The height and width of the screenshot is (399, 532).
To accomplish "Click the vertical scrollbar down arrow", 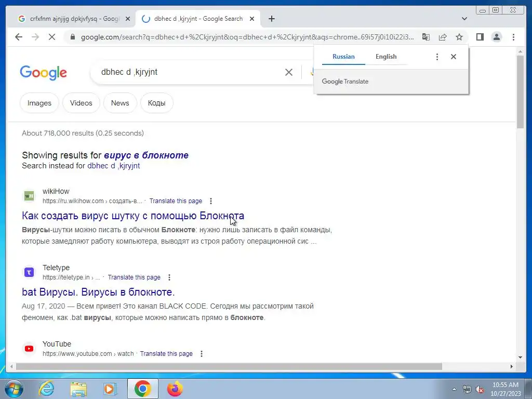I will point(520,357).
